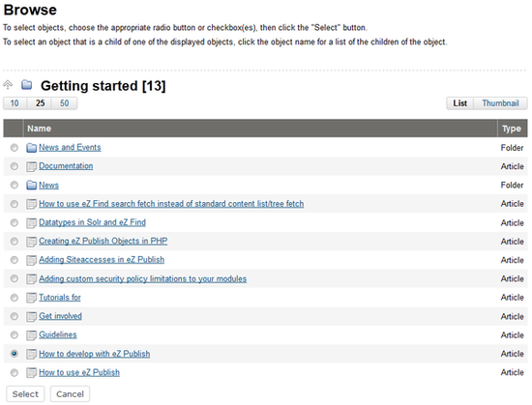The image size is (532, 405).
Task: Show 50 items per page
Action: pyautogui.click(x=64, y=103)
